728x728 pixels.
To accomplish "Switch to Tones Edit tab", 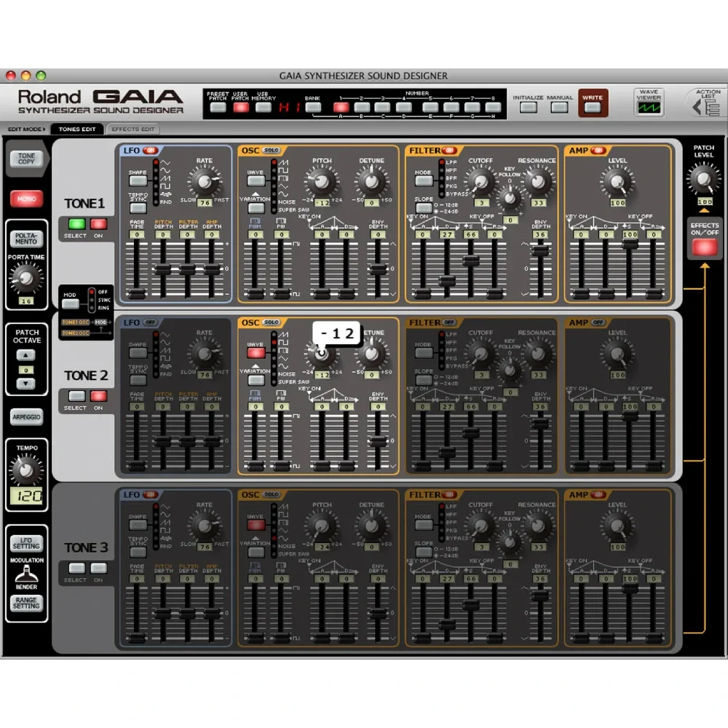I will [77, 129].
